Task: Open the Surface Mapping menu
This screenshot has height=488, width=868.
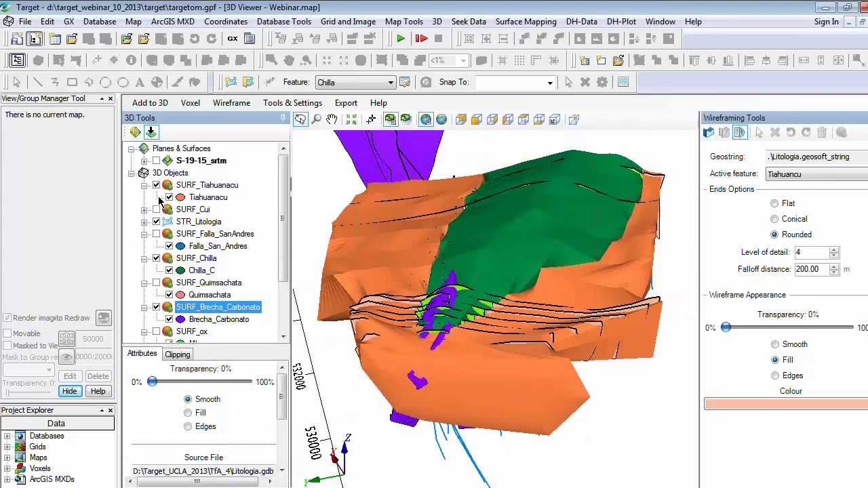Action: [526, 22]
